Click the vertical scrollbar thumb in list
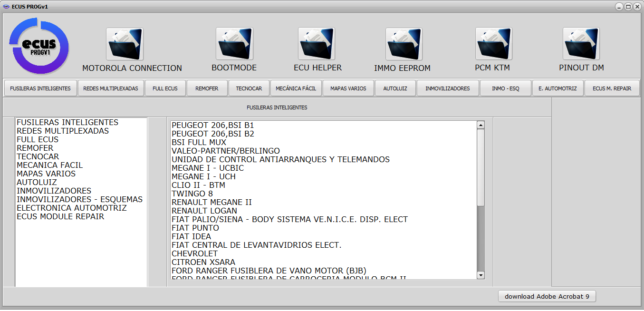Image resolution: width=644 pixels, height=311 pixels. 481,167
